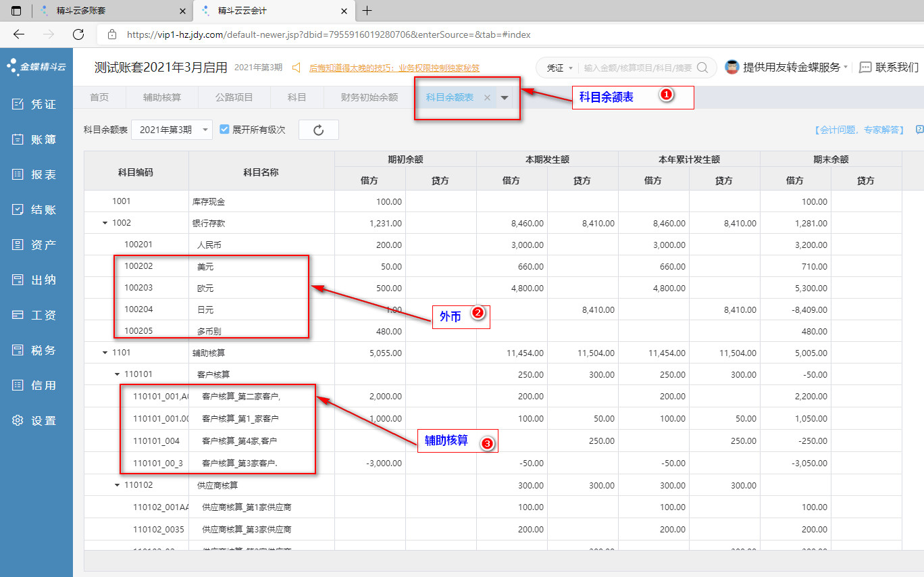
Task: Click the search input field
Action: (x=636, y=68)
